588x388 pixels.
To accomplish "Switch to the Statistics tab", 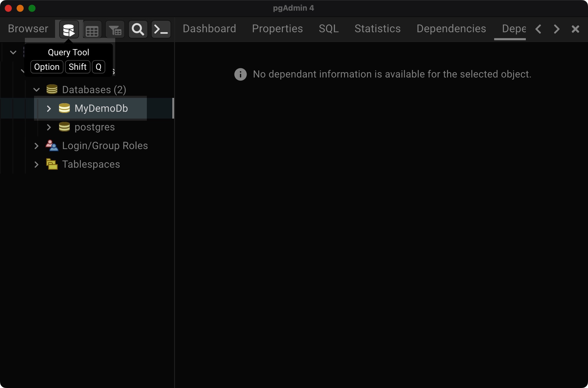I will click(377, 29).
